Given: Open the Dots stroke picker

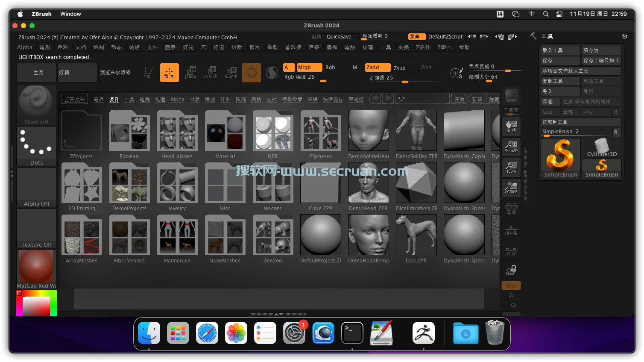Looking at the screenshot, I should 36,146.
